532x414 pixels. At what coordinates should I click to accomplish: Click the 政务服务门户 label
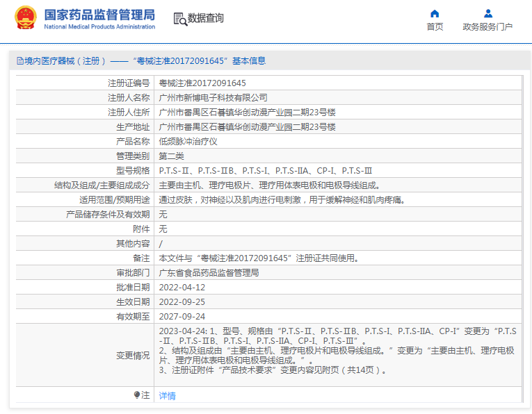click(487, 27)
